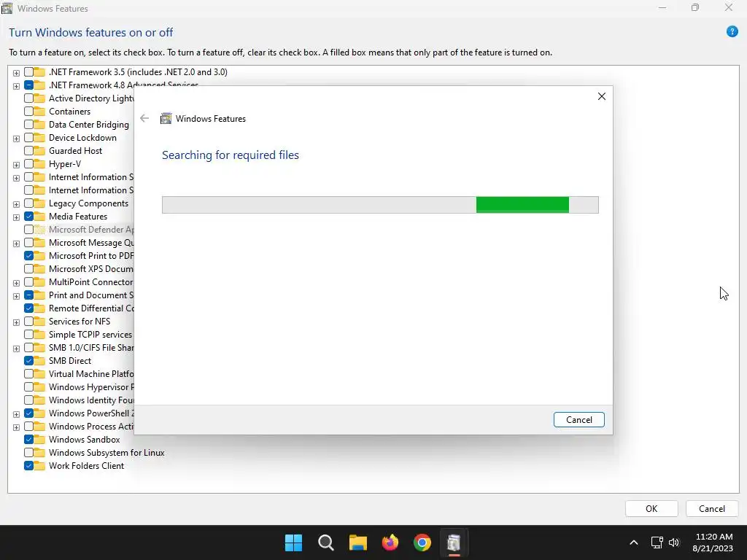This screenshot has height=560, width=747.
Task: Click the green progress bar indicator
Action: point(522,205)
